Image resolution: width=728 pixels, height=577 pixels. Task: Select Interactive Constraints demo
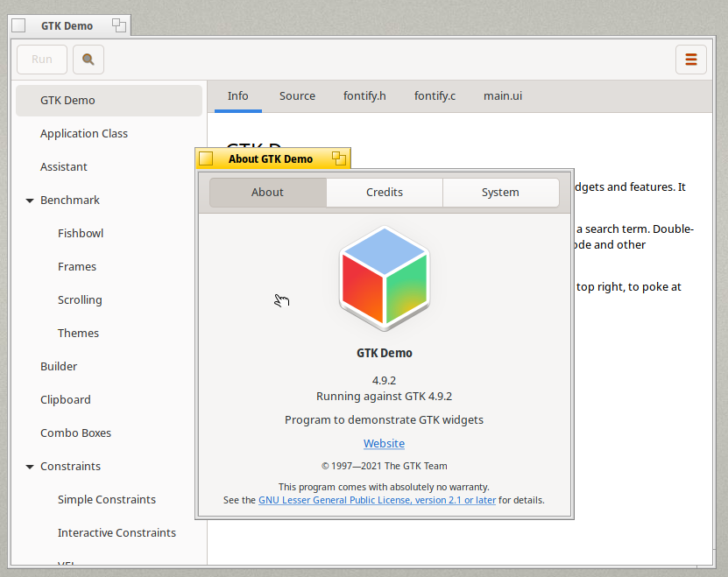[110, 533]
